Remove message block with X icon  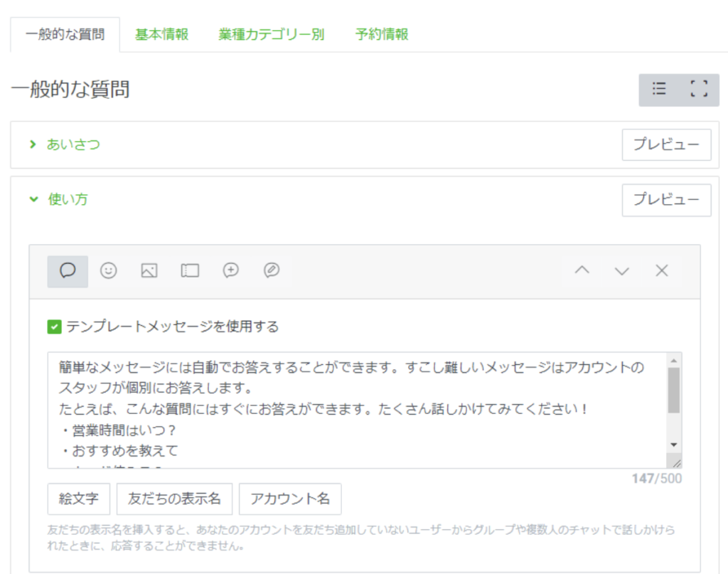(662, 271)
